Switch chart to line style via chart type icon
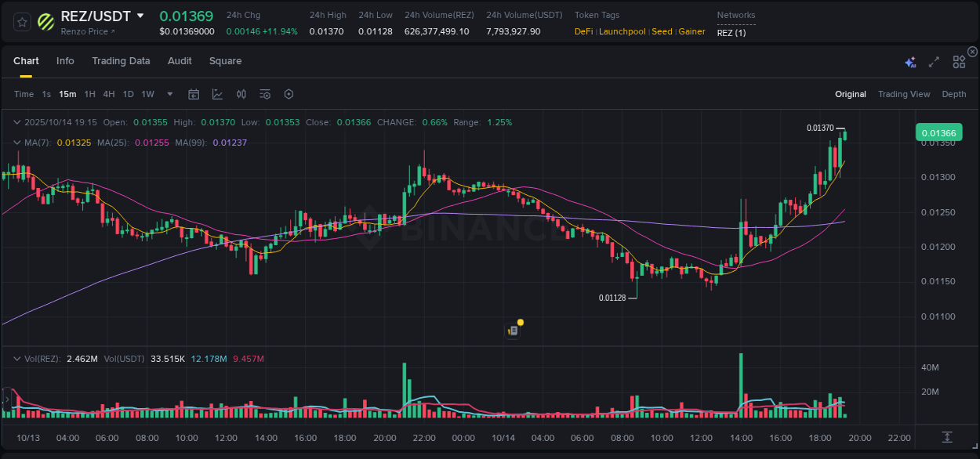 tap(217, 93)
